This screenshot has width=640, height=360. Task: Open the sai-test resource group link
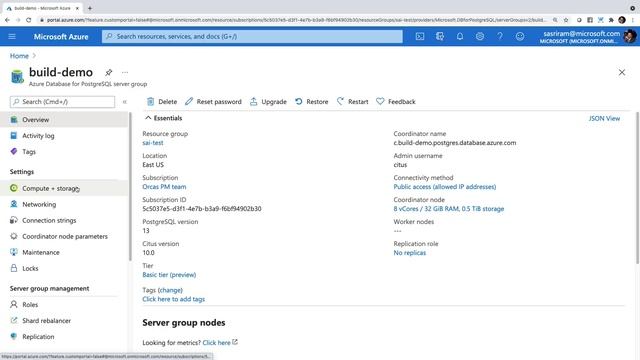click(x=153, y=142)
